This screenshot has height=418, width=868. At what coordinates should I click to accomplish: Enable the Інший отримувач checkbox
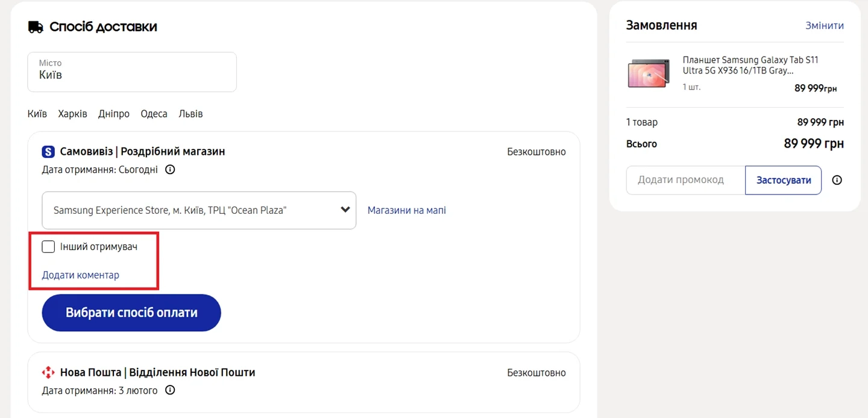(48, 246)
